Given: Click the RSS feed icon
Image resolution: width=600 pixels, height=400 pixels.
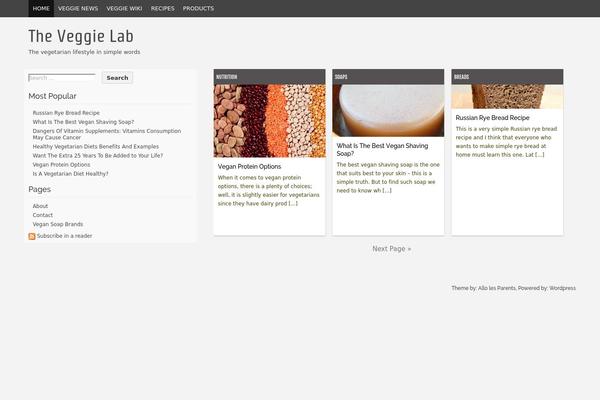Looking at the screenshot, I should tap(32, 236).
